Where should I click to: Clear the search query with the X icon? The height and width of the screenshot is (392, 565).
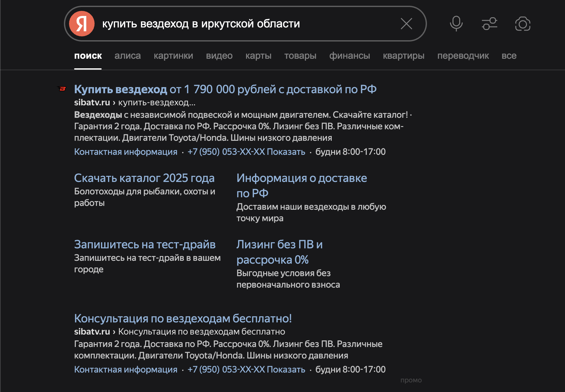pos(406,24)
